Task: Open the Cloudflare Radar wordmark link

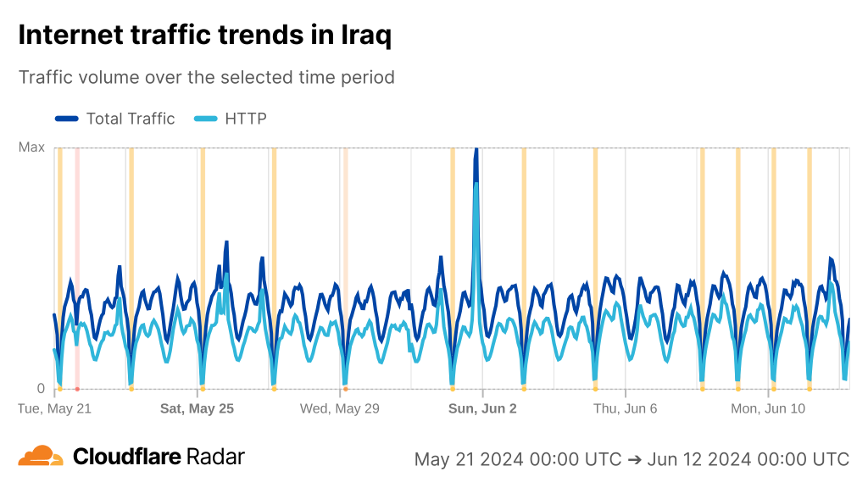Action: pos(159,457)
